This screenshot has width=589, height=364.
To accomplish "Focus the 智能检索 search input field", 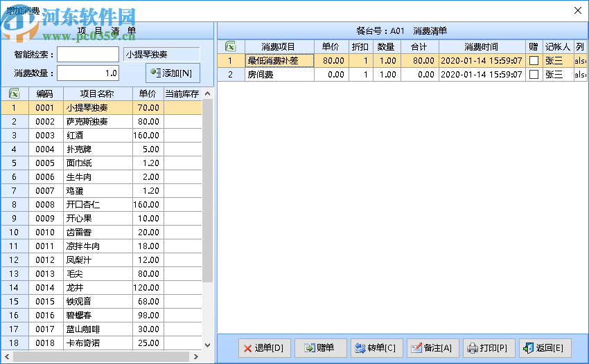I will click(88, 55).
